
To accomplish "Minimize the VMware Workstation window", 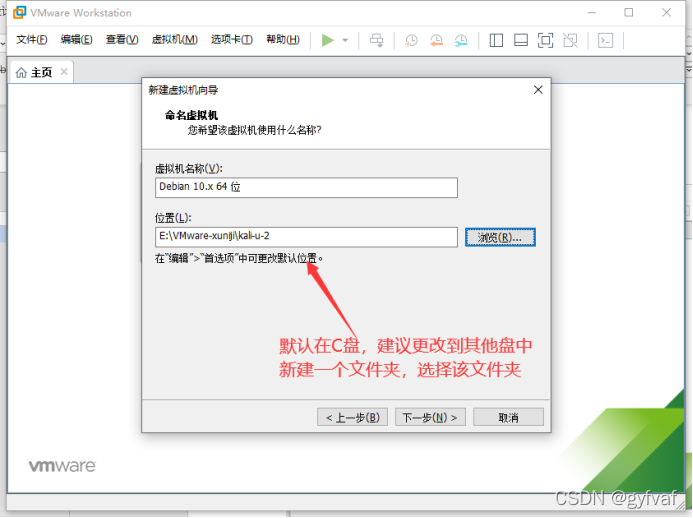I will click(x=592, y=13).
